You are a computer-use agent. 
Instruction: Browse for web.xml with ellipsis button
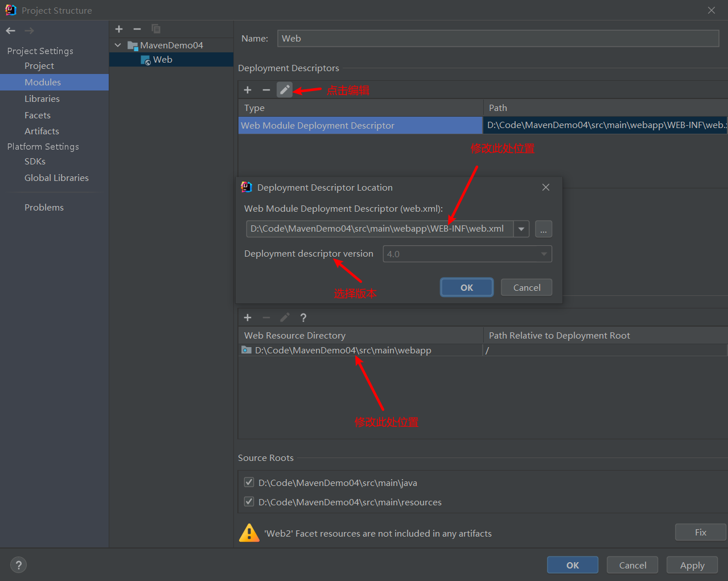544,229
